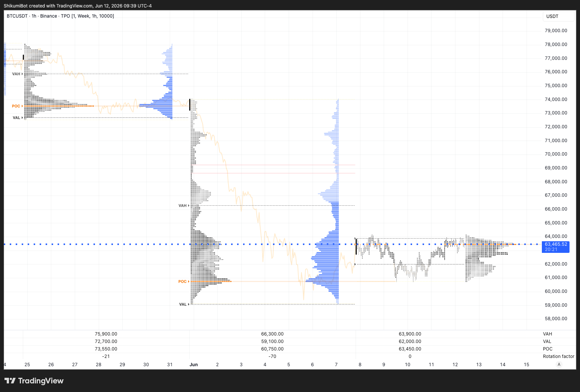Select the 72,700.00 VAL table value
This screenshot has width=580, height=392.
[106, 342]
